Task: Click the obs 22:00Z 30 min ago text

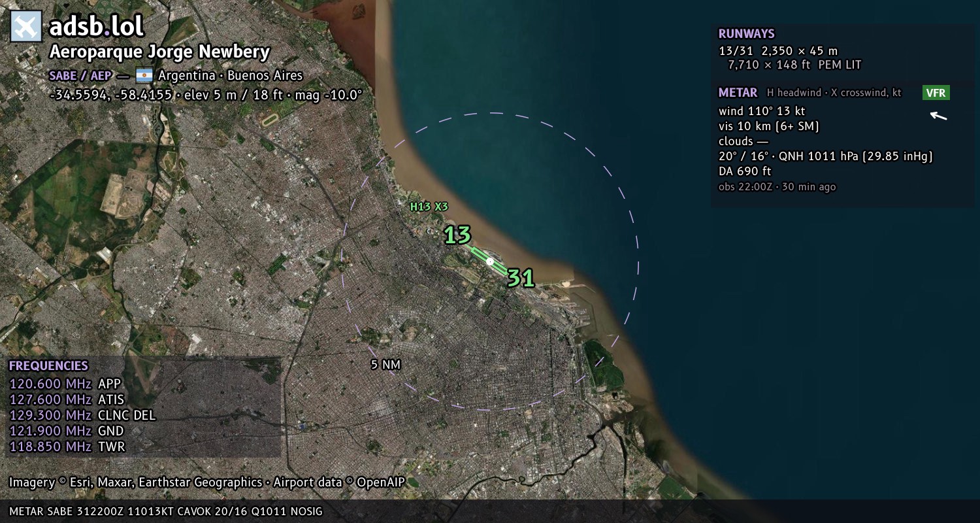Action: pos(777,187)
